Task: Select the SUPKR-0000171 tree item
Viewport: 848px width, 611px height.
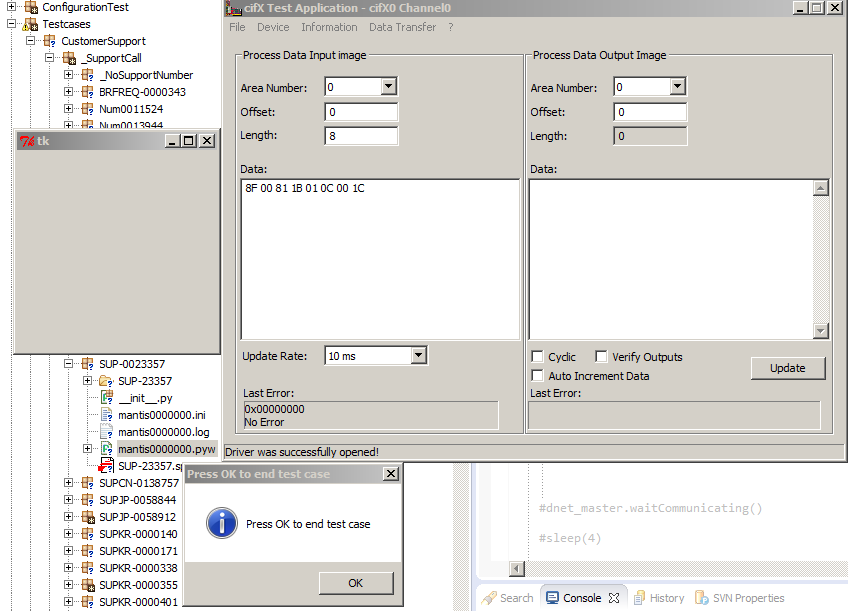Action: [138, 551]
